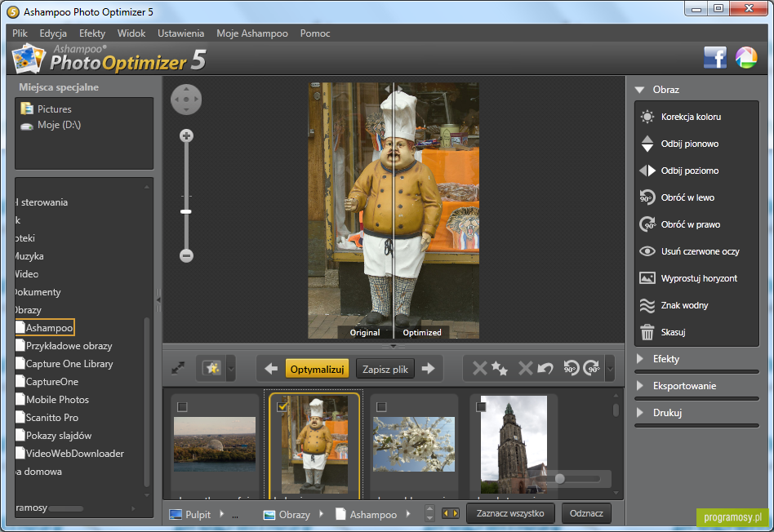Click the favorites star photo icon
The image size is (774, 532).
(212, 368)
